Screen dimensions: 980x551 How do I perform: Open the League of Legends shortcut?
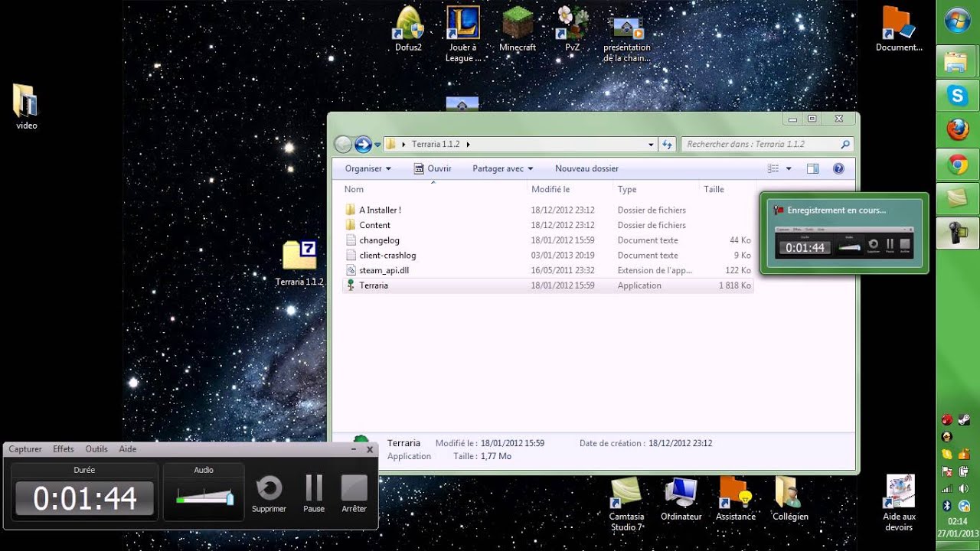(463, 34)
